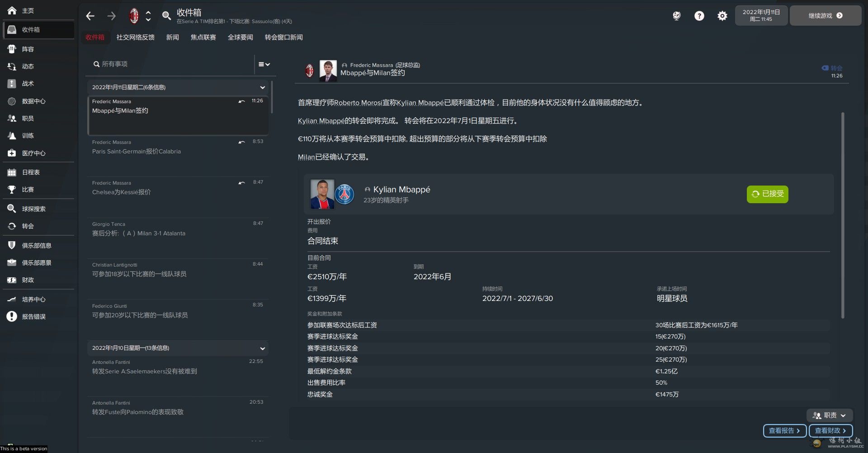The image size is (868, 453).
Task: Switch to 全球要闻 tab
Action: (240, 37)
